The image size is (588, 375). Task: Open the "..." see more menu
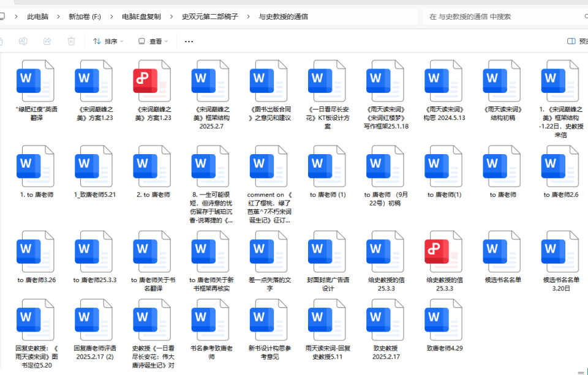[x=188, y=41]
